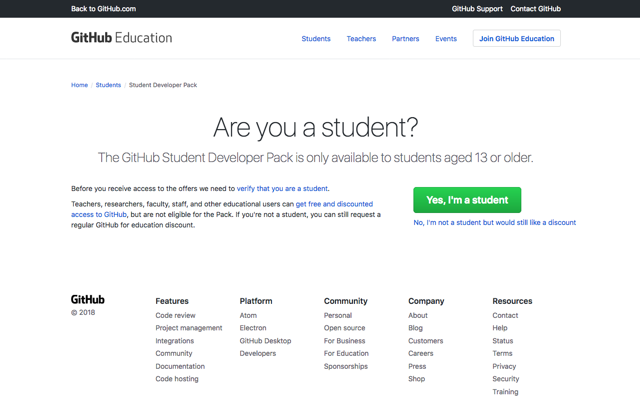640x410 pixels.
Task: Open Sponsorships footer link
Action: point(346,366)
